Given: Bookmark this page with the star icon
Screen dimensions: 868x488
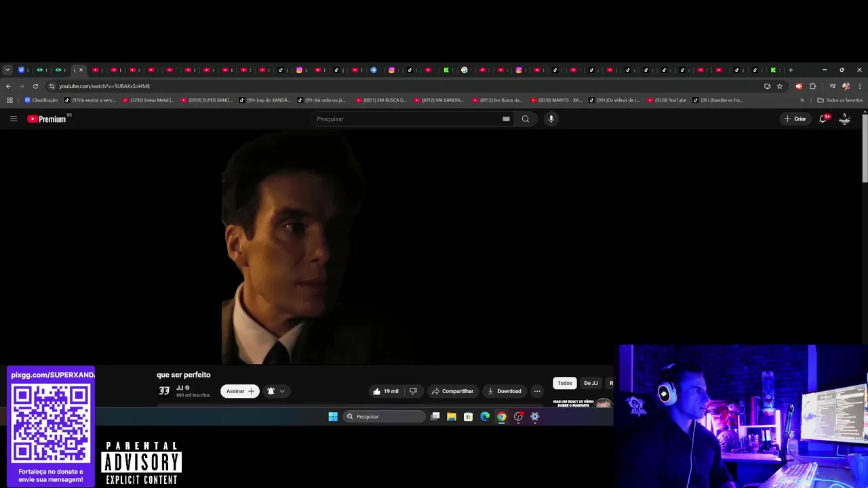Looking at the screenshot, I should pos(780,86).
